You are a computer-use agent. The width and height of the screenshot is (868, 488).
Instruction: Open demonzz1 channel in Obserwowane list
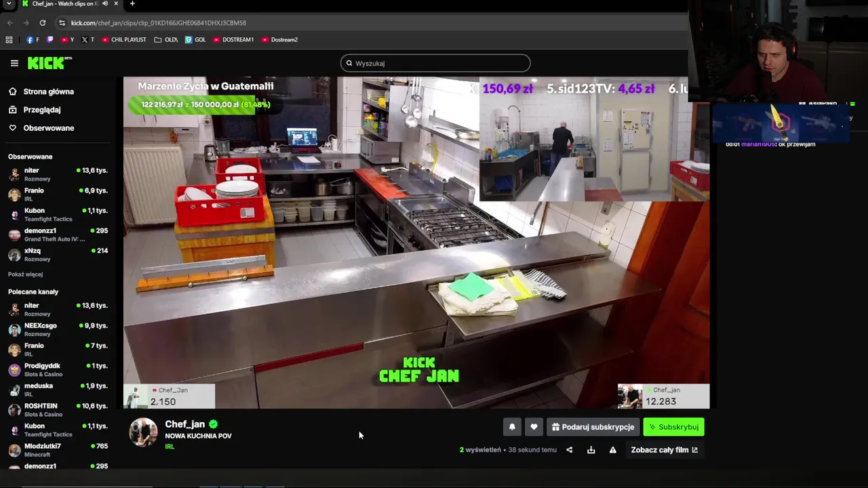pyautogui.click(x=58, y=235)
